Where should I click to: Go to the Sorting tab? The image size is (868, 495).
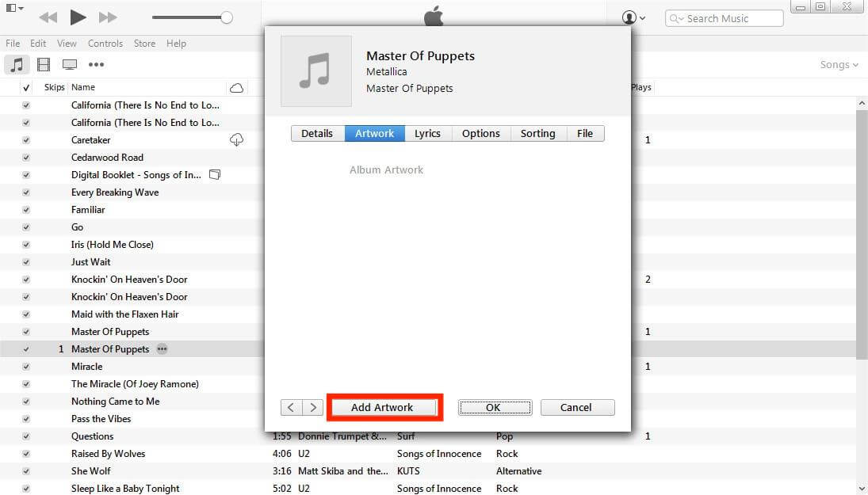[x=538, y=133]
